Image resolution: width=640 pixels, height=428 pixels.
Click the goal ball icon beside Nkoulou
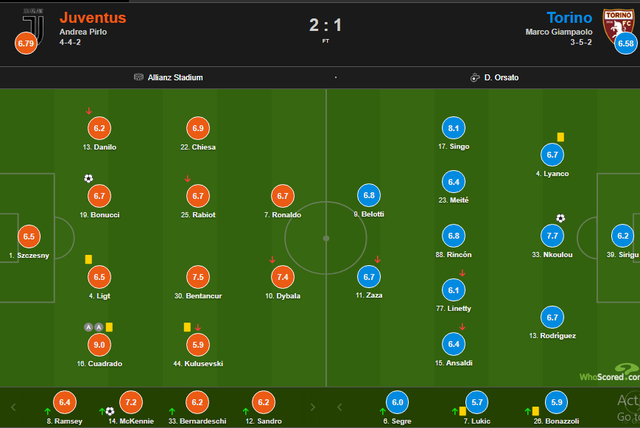coord(561,218)
